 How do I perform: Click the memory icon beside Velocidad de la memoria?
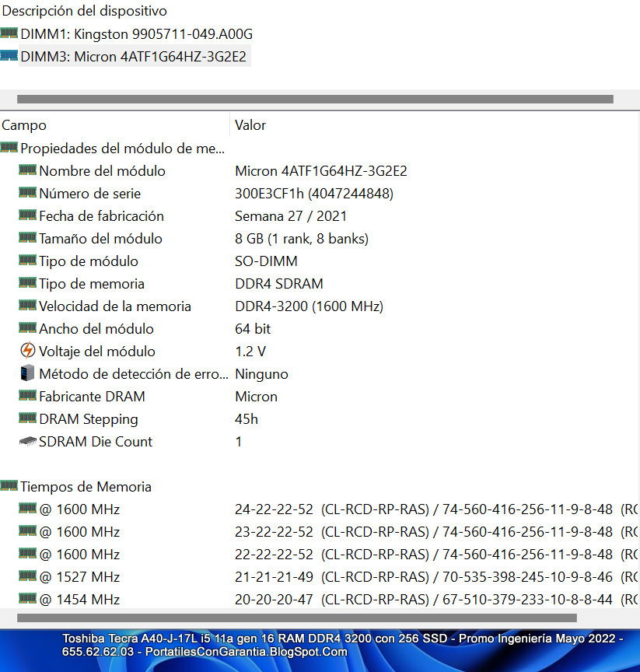click(28, 306)
